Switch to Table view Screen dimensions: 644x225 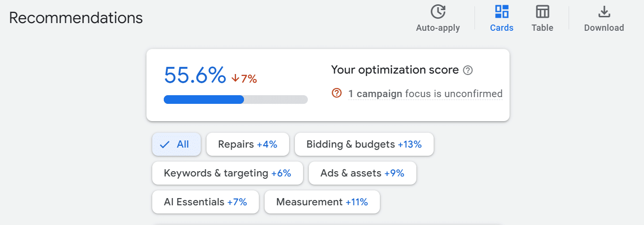[542, 19]
